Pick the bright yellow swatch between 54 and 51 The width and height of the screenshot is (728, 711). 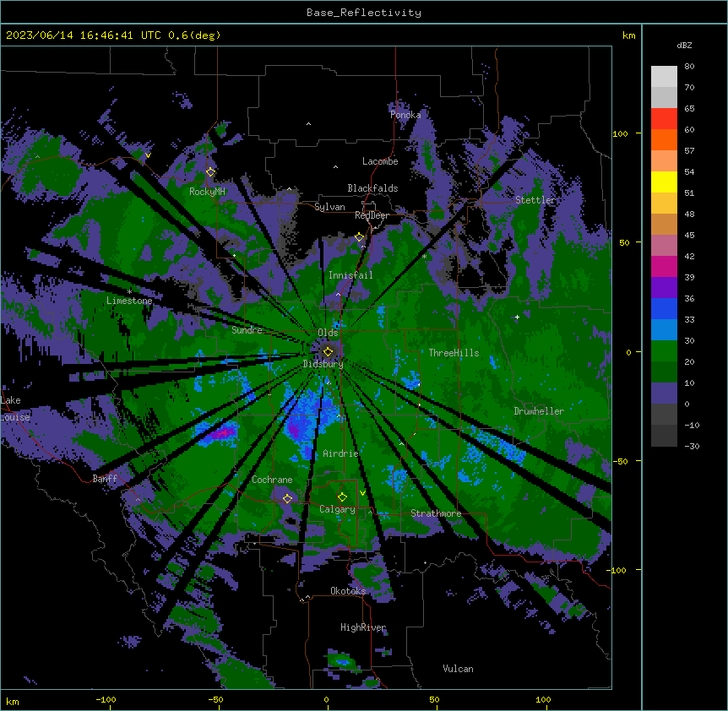coord(664,182)
